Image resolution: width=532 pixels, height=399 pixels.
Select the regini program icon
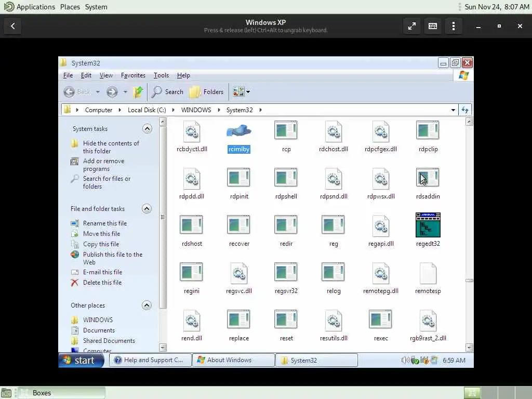pos(192,272)
